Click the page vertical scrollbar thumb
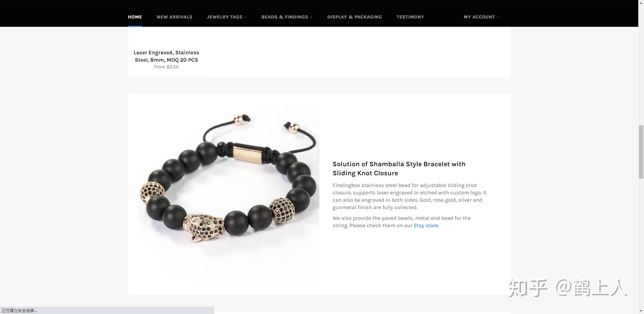 pos(641,152)
